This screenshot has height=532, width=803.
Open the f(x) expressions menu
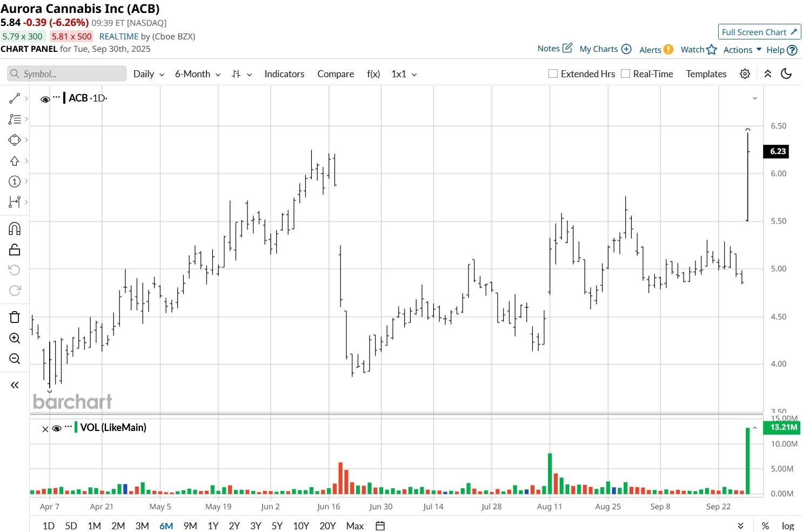pos(373,74)
